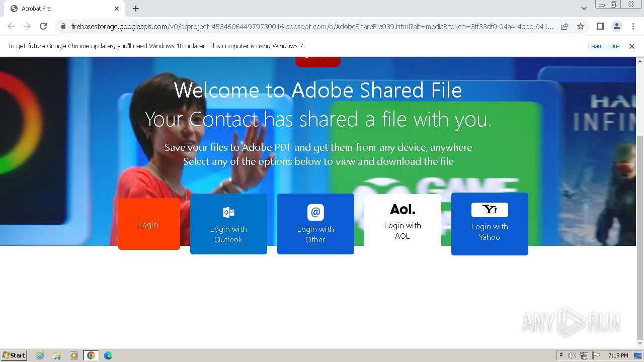
Task: Bookmark this page with star icon
Action: [581, 26]
